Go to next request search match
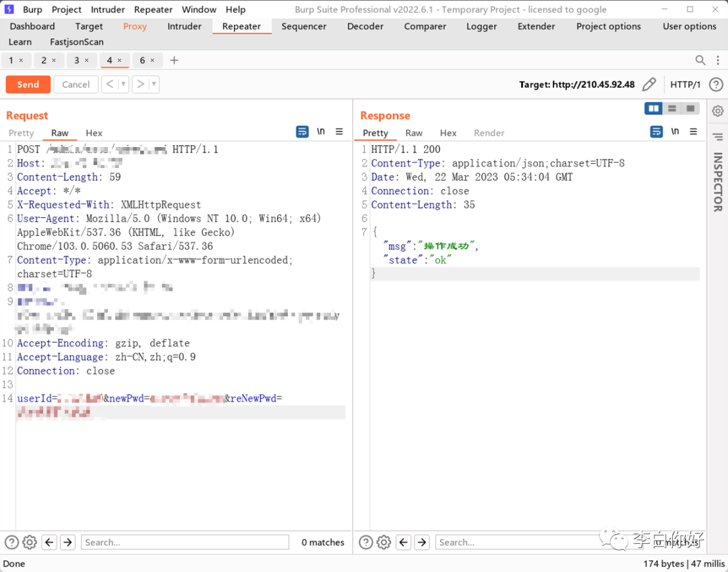The image size is (728, 572). point(68,542)
